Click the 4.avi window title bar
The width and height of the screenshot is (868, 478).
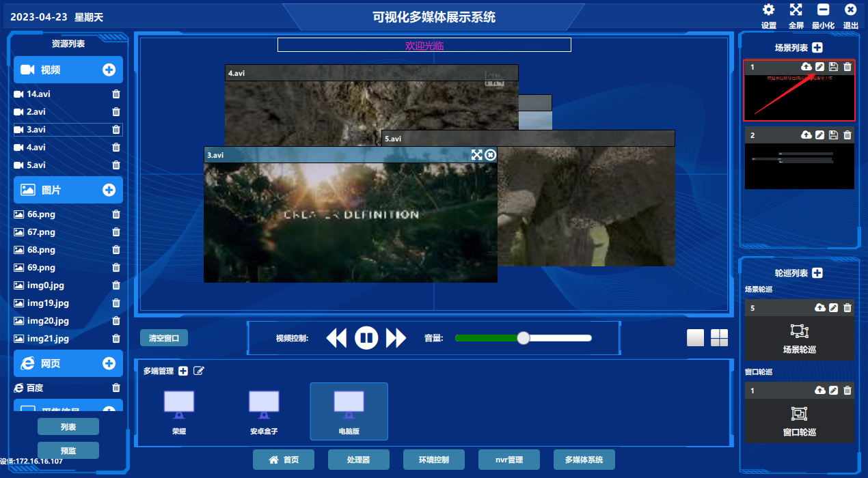pos(371,72)
